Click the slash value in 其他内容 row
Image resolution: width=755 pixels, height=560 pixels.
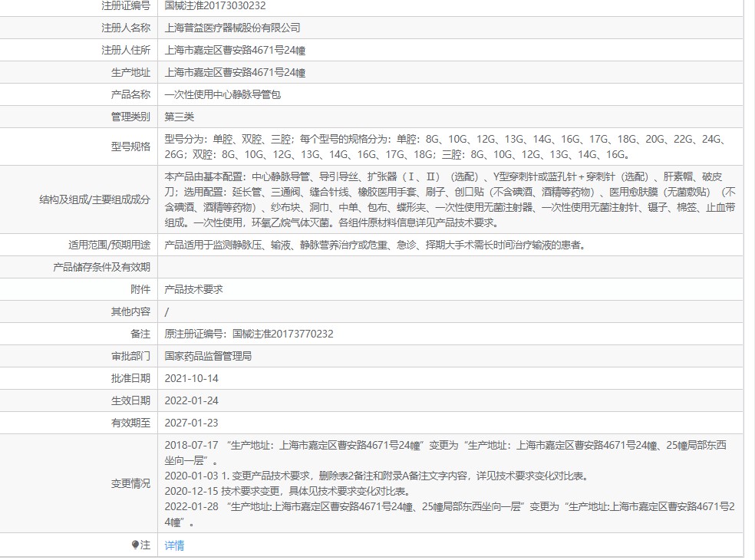[x=166, y=312]
